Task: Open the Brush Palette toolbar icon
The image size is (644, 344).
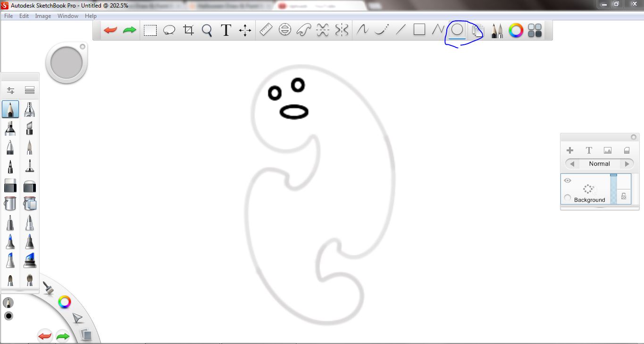Action: tap(497, 31)
